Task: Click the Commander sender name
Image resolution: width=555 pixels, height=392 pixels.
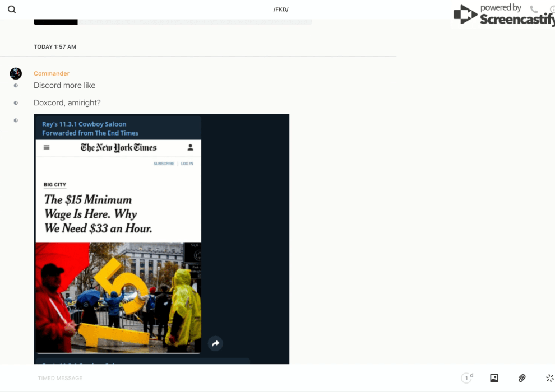Action: point(52,73)
